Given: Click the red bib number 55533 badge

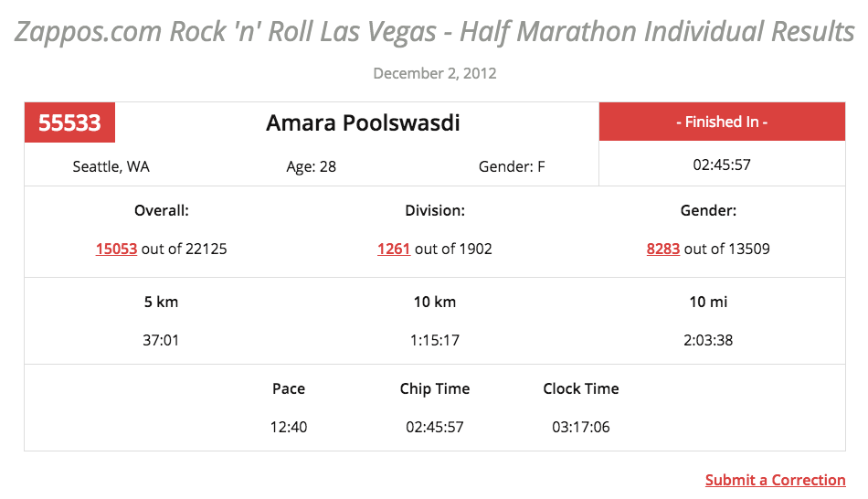Looking at the screenshot, I should (x=69, y=122).
